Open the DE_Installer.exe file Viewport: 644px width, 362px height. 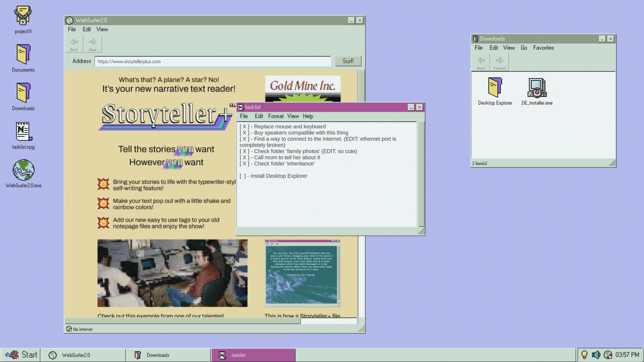pyautogui.click(x=537, y=88)
